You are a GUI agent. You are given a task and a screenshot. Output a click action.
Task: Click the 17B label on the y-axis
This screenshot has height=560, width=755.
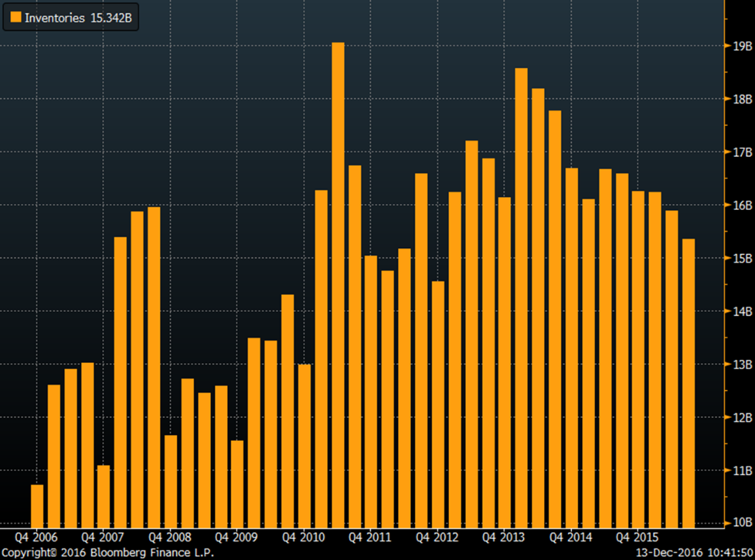743,152
